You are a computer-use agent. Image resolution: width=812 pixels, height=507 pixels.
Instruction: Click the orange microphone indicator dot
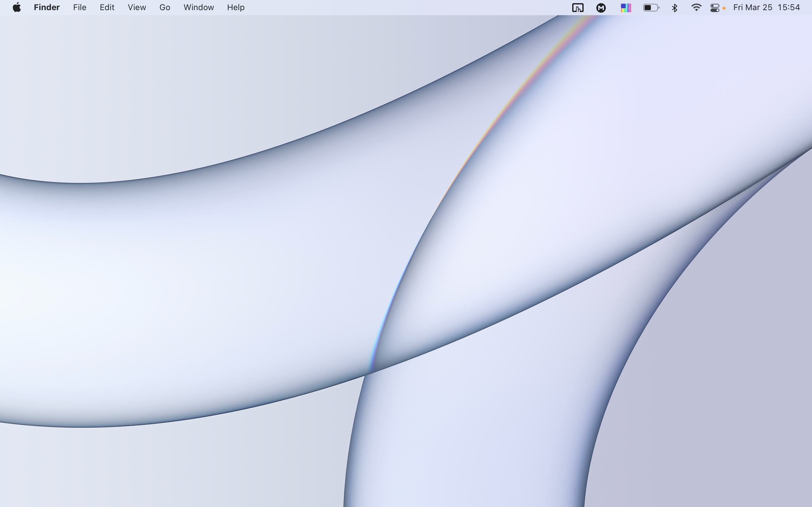click(724, 8)
